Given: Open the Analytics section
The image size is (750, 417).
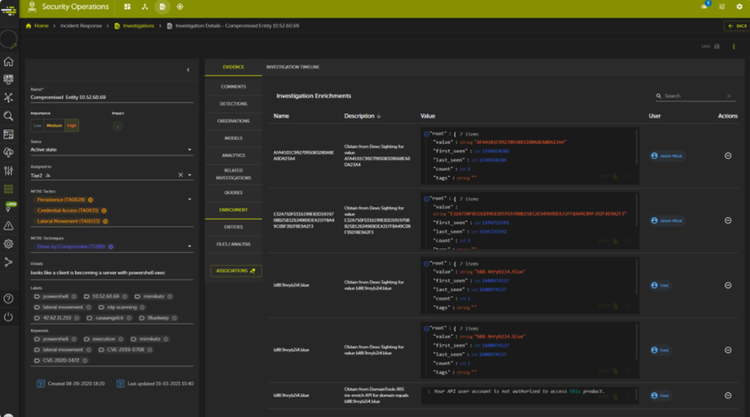Looking at the screenshot, I should pyautogui.click(x=233, y=155).
